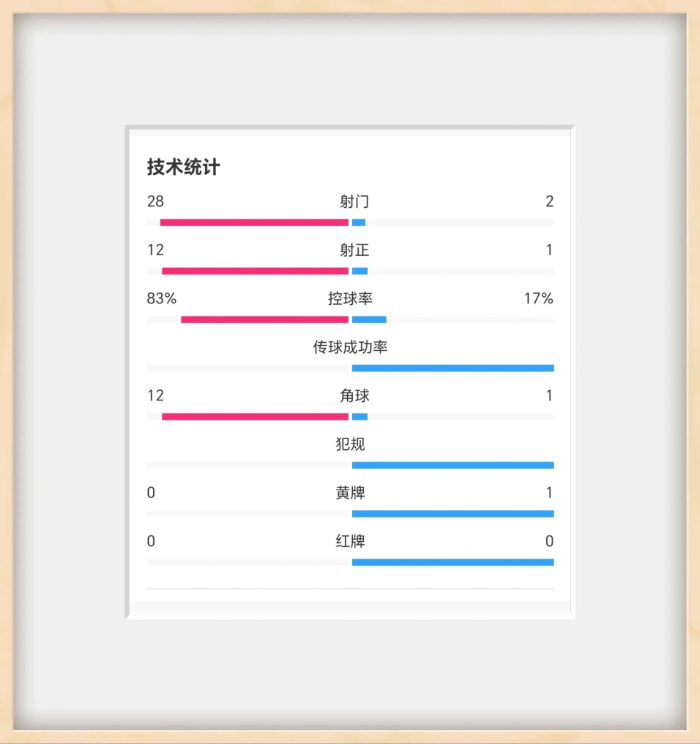Image resolution: width=700 pixels, height=744 pixels.
Task: Click the blue 红牌 bar
Action: (453, 562)
